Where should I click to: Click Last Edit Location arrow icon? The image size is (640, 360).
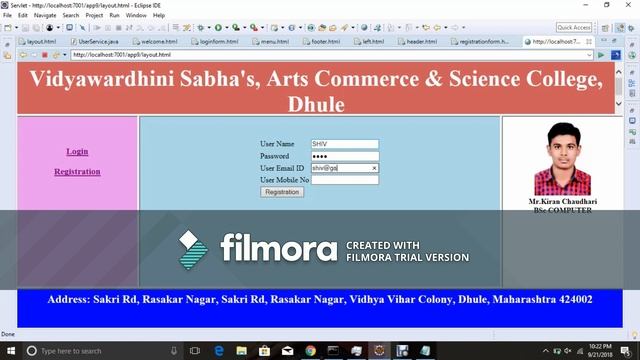coord(426,28)
